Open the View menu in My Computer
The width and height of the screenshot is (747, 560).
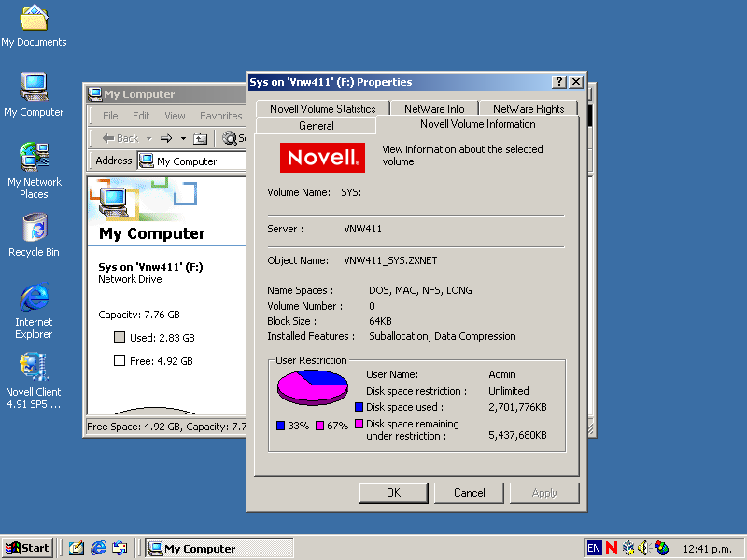click(175, 116)
